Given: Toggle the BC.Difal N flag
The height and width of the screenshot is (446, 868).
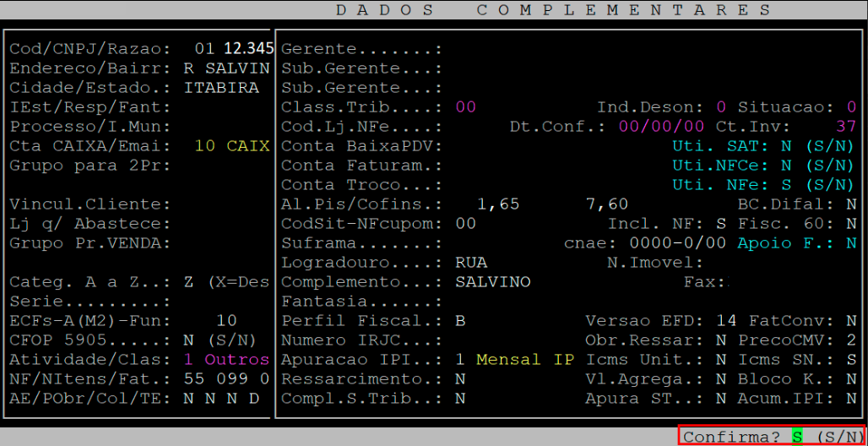Looking at the screenshot, I should pyautogui.click(x=851, y=204).
